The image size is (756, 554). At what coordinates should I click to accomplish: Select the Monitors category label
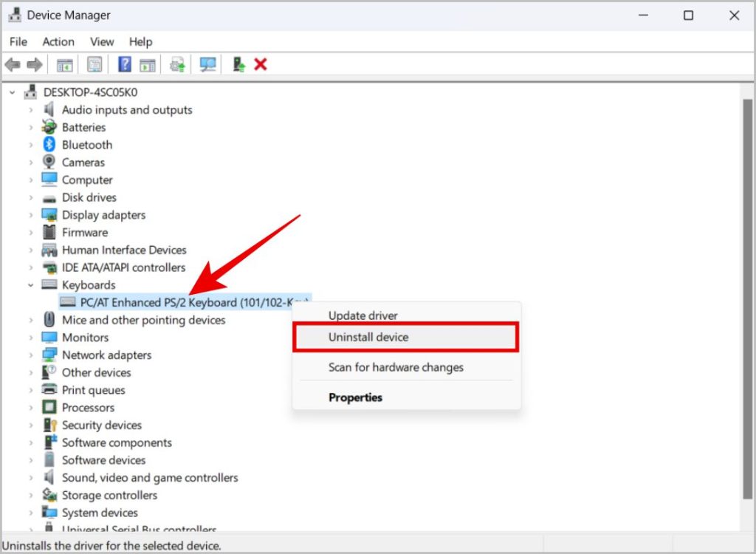(x=86, y=338)
